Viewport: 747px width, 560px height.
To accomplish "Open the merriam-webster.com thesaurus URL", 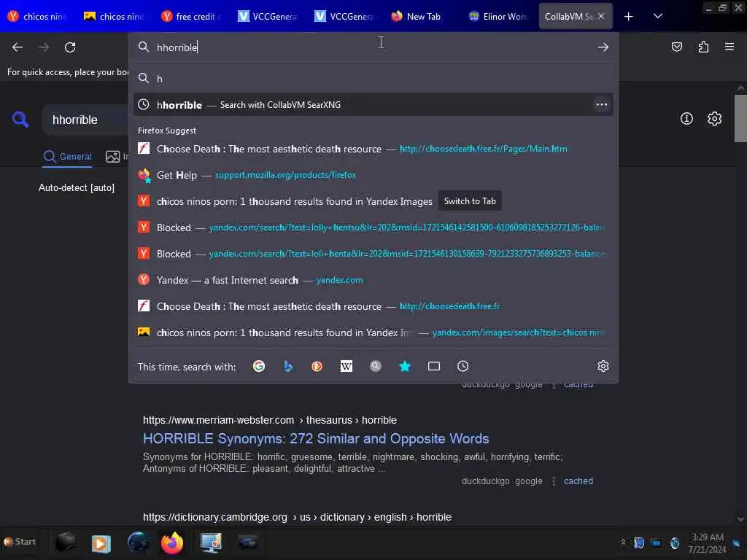I will click(270, 420).
